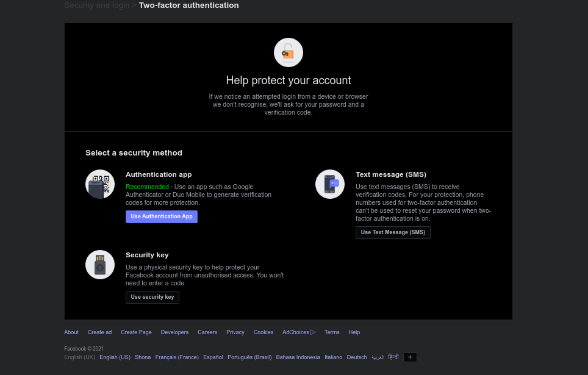Click Use Authentication App button

(x=162, y=216)
